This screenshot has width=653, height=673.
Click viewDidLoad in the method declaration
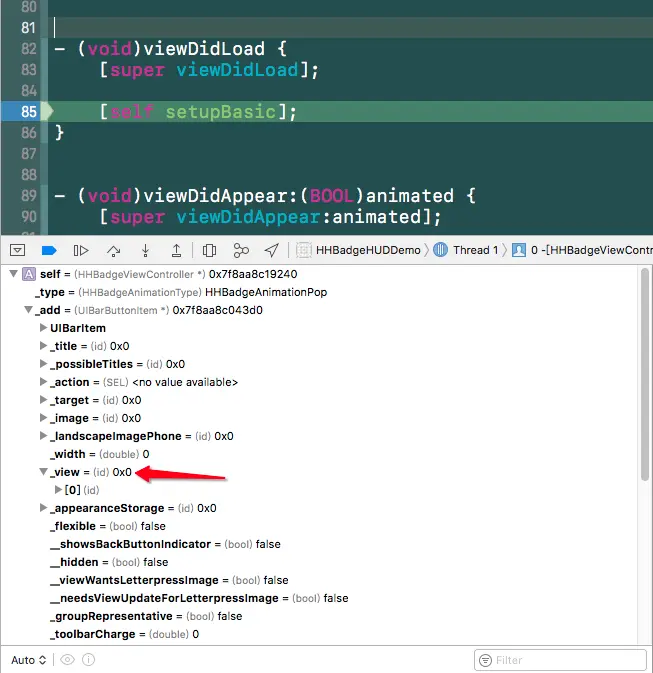click(204, 49)
